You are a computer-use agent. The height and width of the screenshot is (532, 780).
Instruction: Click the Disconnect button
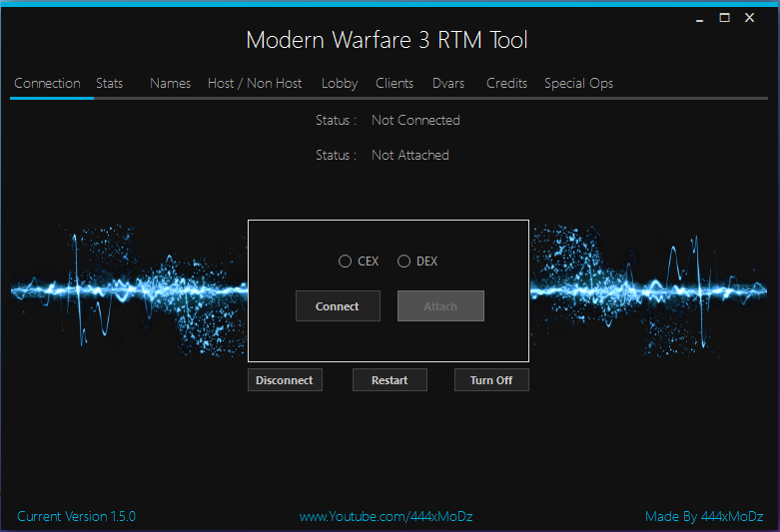pyautogui.click(x=285, y=380)
